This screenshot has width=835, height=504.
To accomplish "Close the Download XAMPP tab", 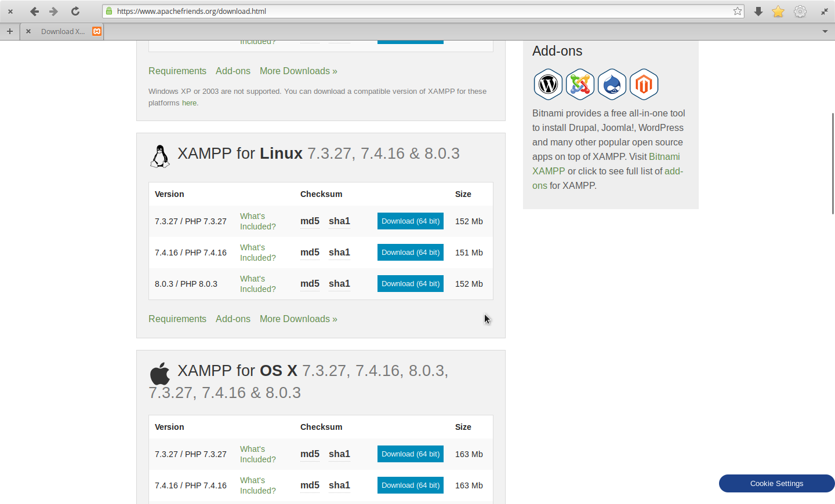I will coord(28,31).
